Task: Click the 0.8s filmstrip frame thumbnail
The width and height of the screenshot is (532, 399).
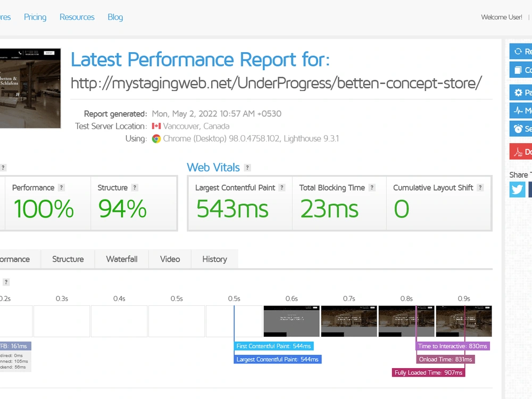Action: (x=406, y=321)
